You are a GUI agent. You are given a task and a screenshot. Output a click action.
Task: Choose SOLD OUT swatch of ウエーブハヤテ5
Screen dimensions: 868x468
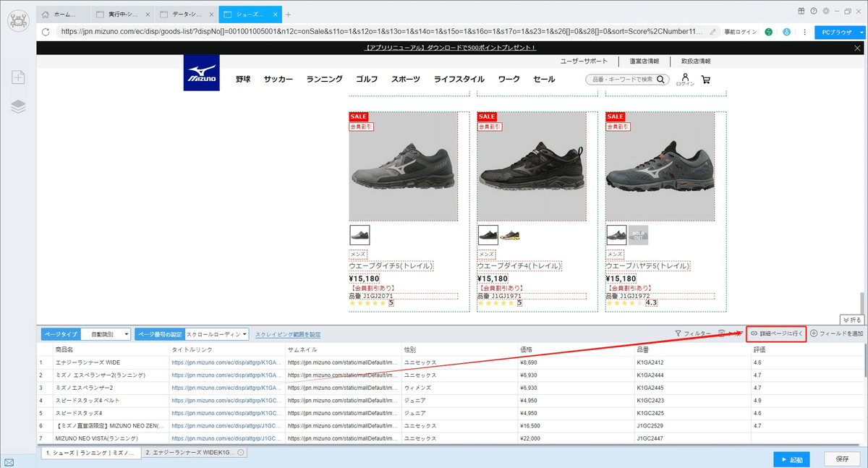click(x=638, y=234)
